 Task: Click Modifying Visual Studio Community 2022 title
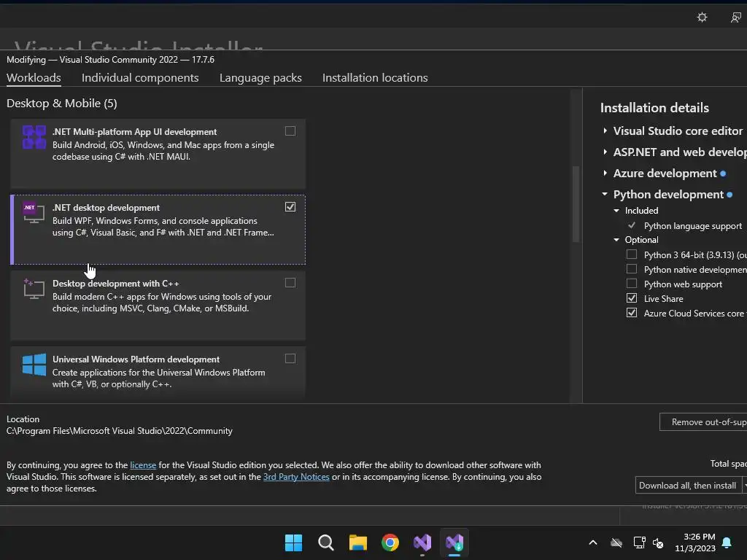(x=111, y=60)
